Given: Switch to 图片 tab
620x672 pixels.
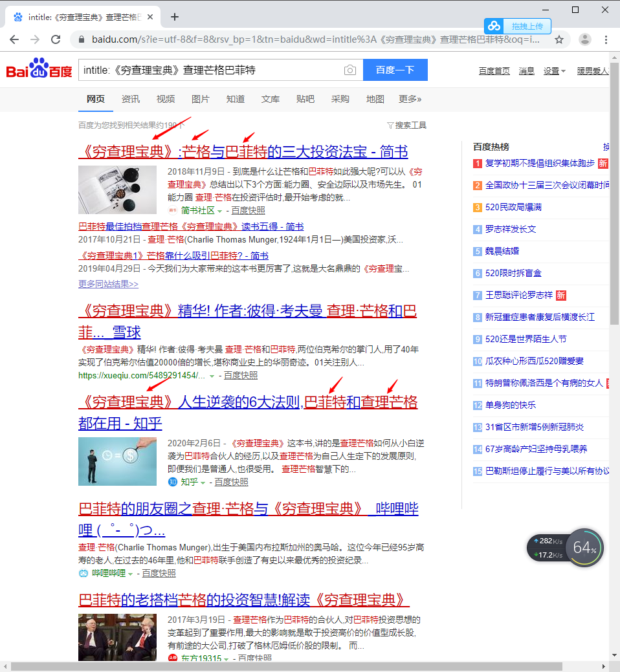Looking at the screenshot, I should point(200,99).
